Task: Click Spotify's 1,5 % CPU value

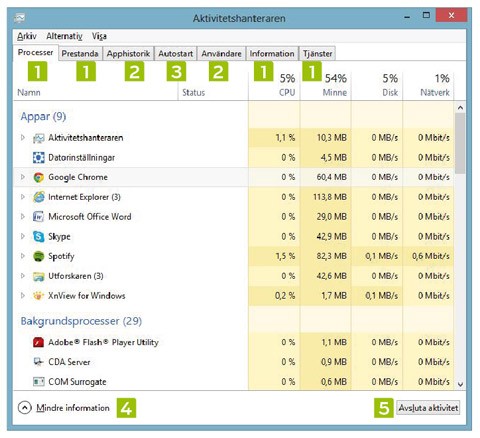Action: [x=285, y=256]
